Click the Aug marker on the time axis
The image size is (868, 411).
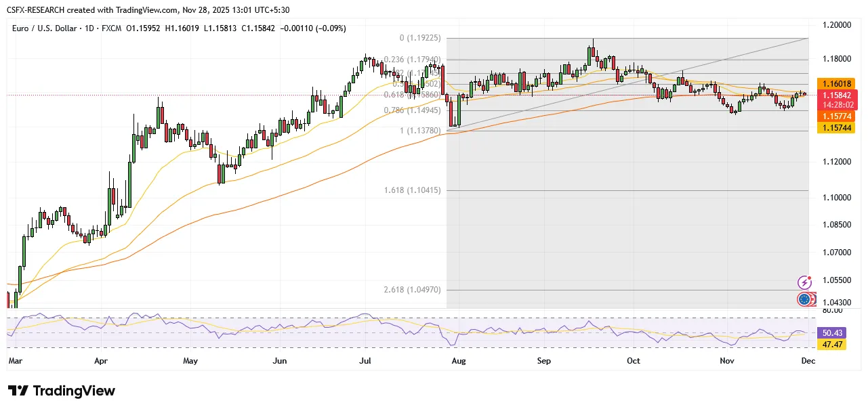(459, 362)
